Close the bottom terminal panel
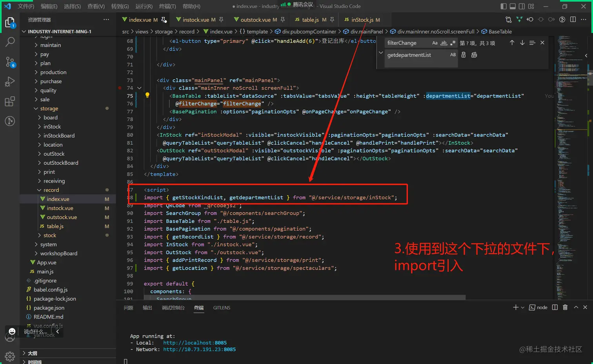Image resolution: width=593 pixels, height=364 pixels. point(585,308)
